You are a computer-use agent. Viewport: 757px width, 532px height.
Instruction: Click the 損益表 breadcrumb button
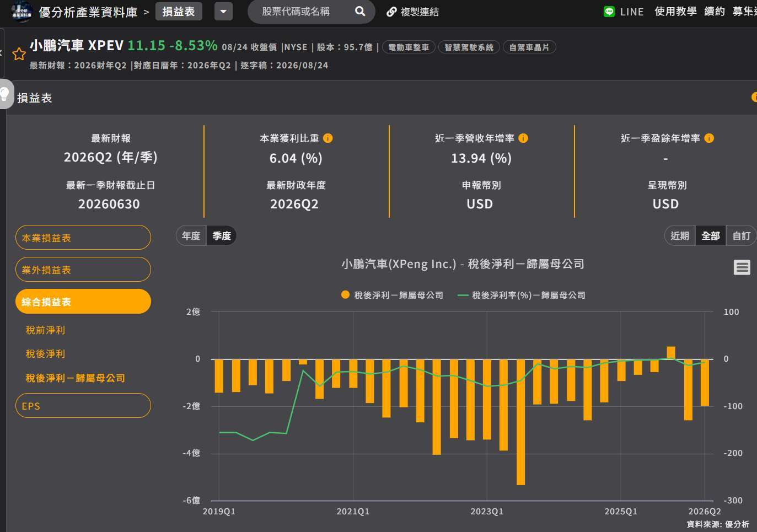179,12
